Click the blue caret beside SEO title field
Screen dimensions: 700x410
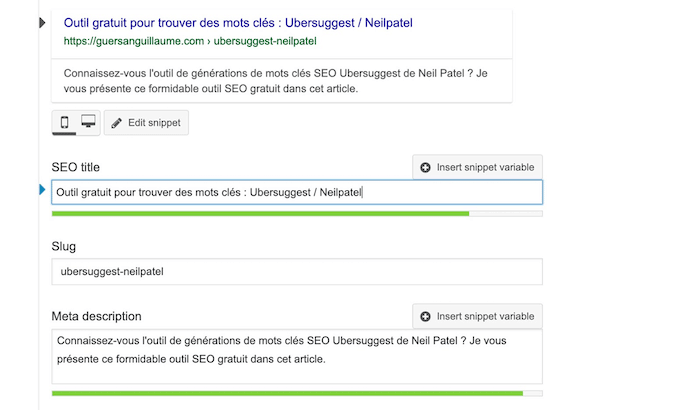pos(42,189)
